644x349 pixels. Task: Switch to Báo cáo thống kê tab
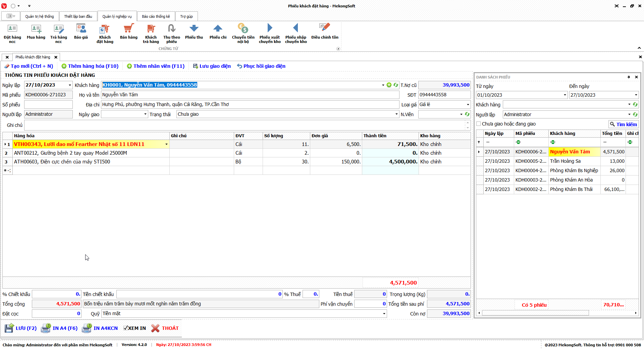[156, 16]
